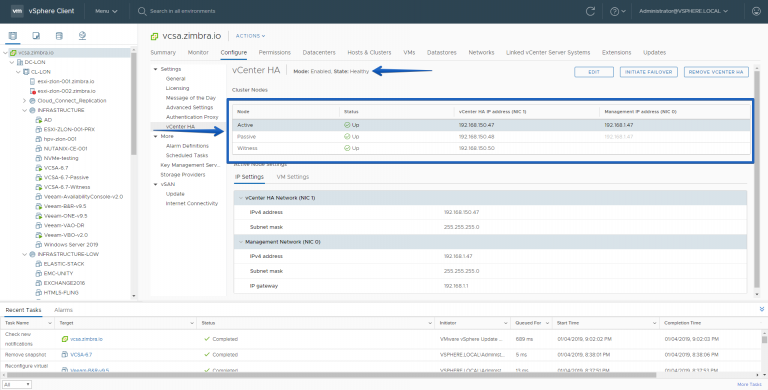This screenshot has height=390, width=768.
Task: Open the Storage inventory view icon
Action: (59, 36)
